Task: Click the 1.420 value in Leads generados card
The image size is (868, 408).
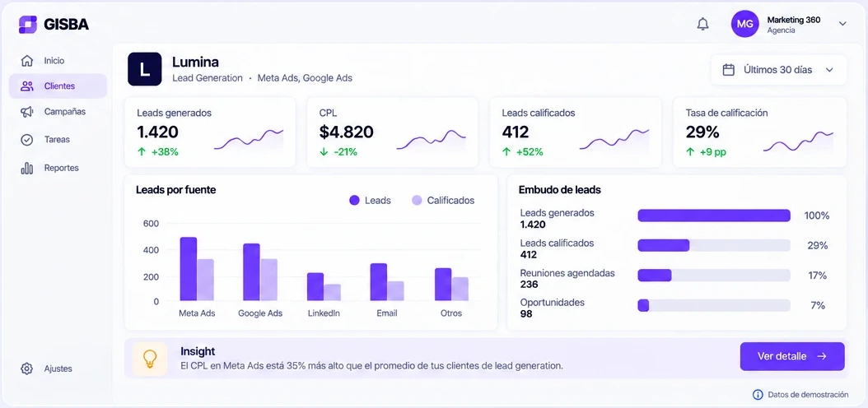Action: [x=158, y=132]
